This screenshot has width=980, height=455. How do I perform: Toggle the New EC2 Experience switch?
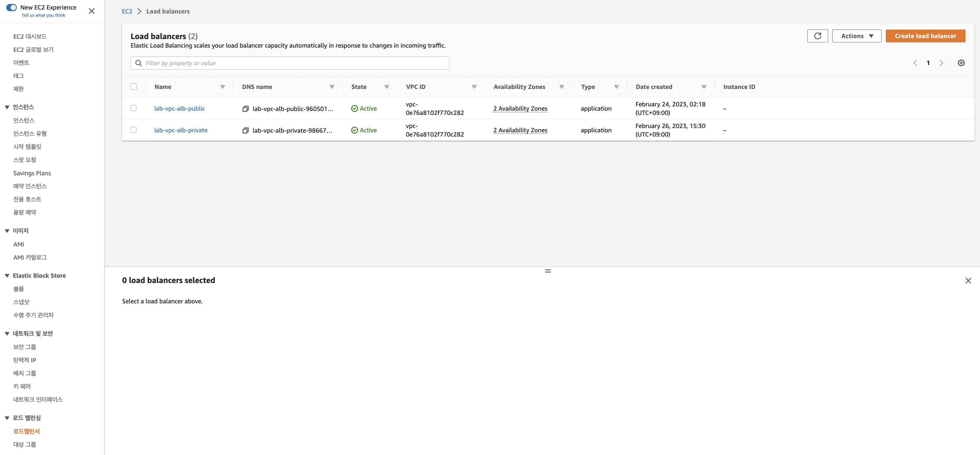pyautogui.click(x=11, y=7)
